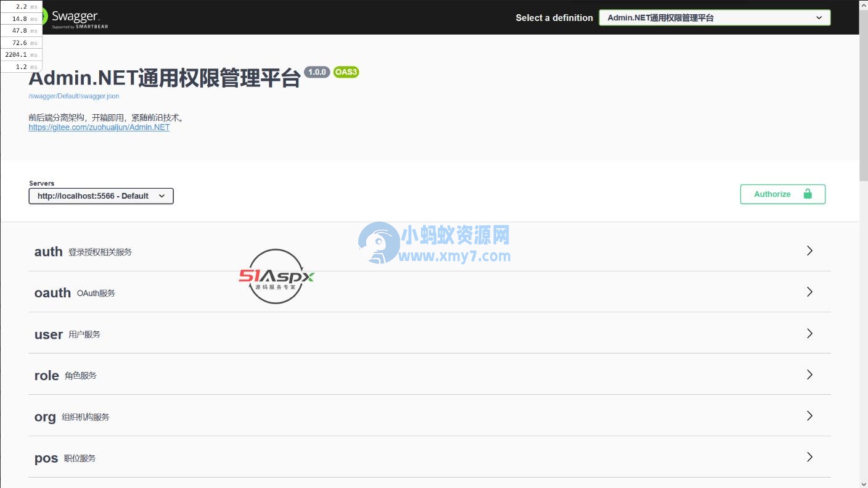Click the pos tag heading
This screenshot has width=868, height=488.
(x=46, y=458)
